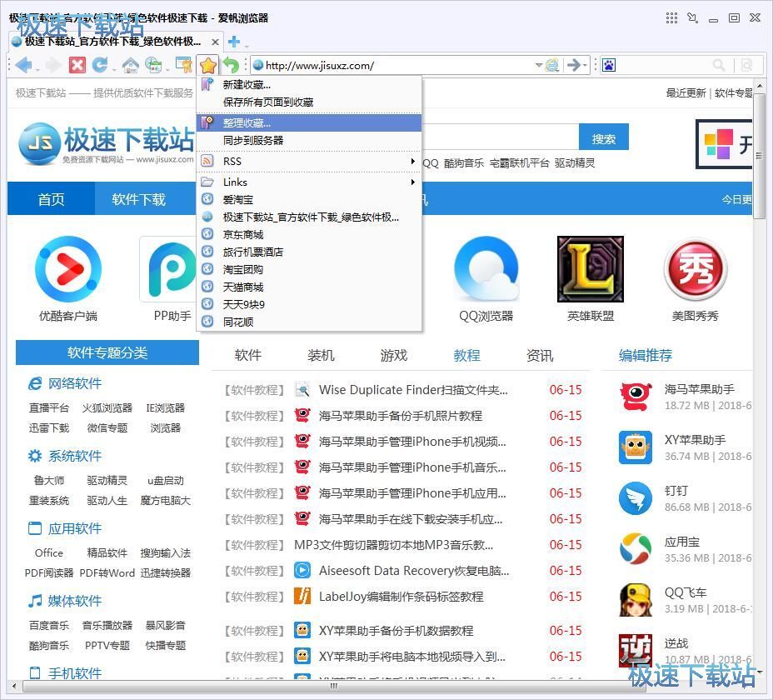Expand the Links folder submenu arrow
This screenshot has height=700, width=773.
[412, 182]
